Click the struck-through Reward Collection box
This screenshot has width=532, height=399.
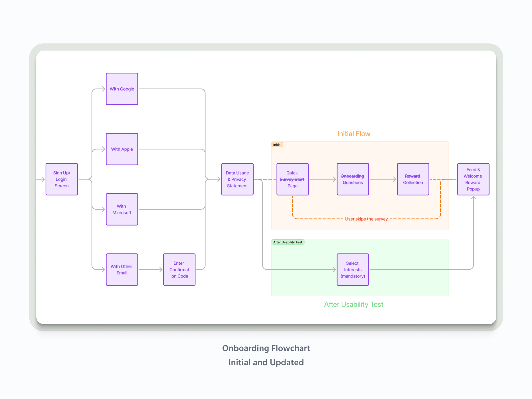tap(413, 179)
